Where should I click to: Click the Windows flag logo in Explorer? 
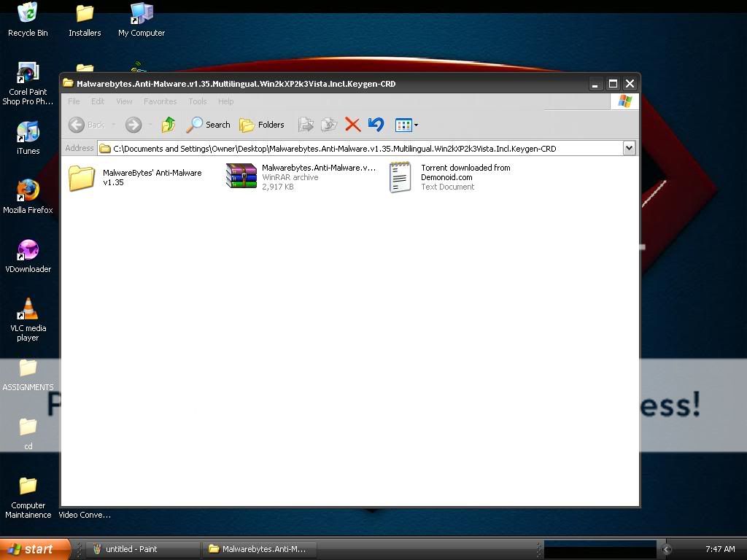[x=624, y=101]
